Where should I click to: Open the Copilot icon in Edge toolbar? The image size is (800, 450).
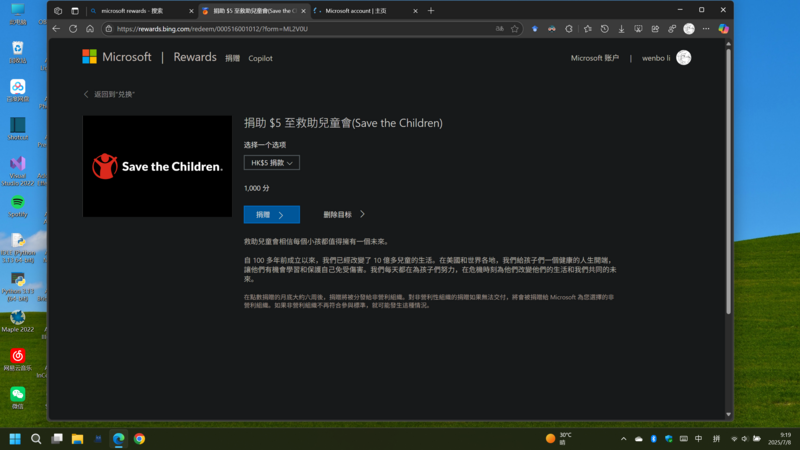[723, 29]
